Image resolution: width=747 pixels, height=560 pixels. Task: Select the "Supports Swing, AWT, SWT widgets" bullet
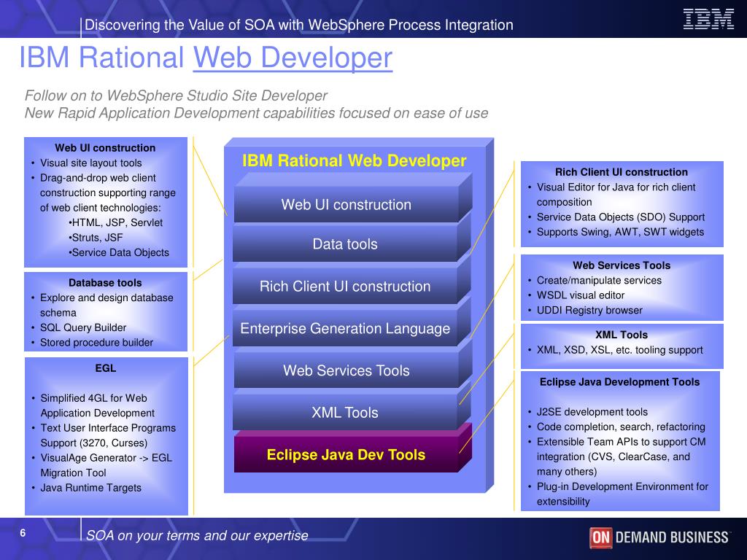click(x=620, y=232)
